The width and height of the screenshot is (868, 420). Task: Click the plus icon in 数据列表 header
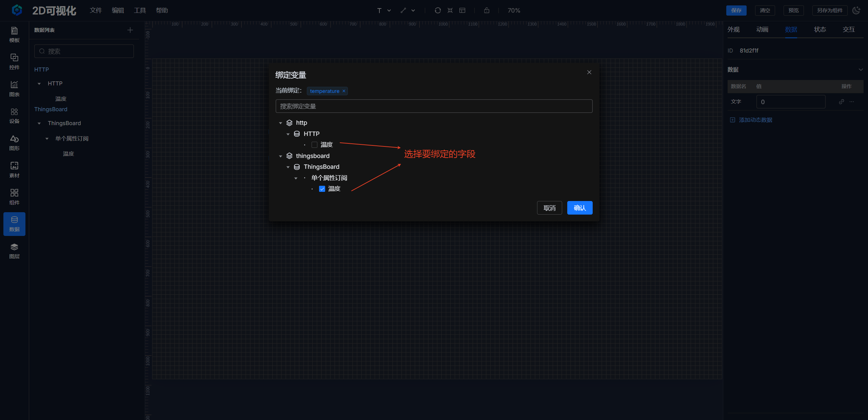(130, 30)
